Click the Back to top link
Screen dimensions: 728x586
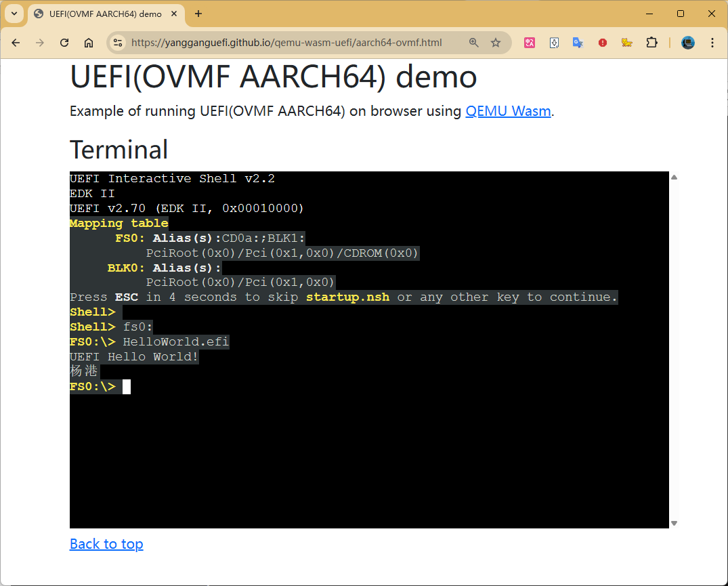(x=106, y=544)
